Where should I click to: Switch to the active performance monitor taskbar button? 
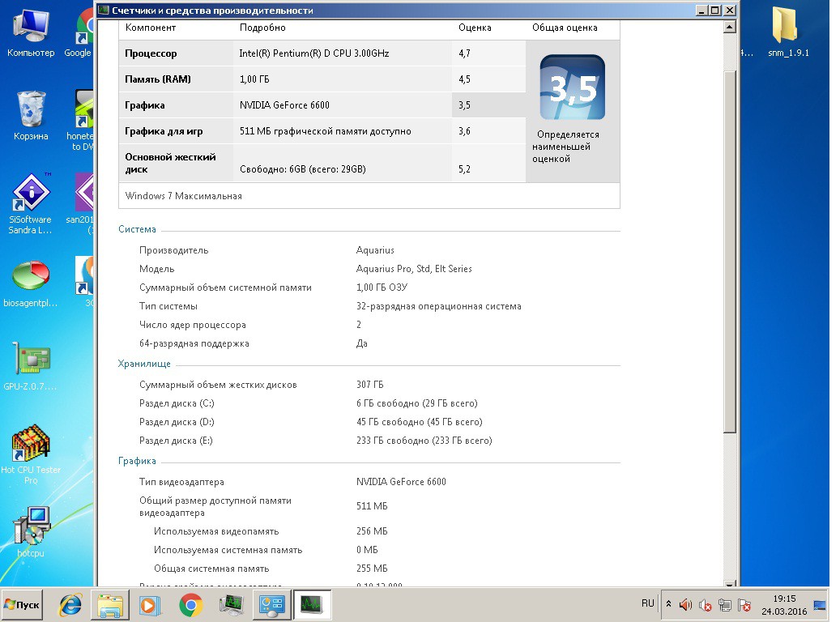(x=312, y=605)
